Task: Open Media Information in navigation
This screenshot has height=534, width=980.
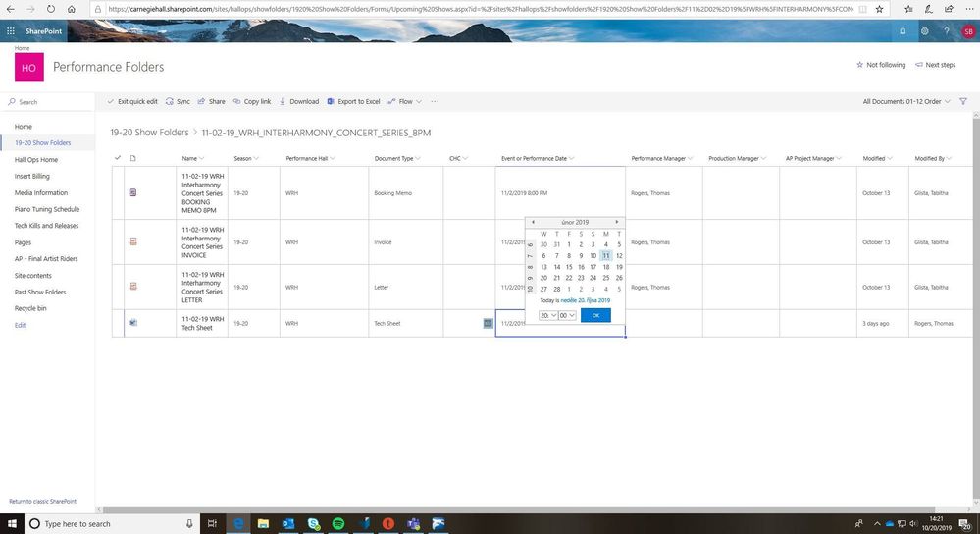Action: 41,192
